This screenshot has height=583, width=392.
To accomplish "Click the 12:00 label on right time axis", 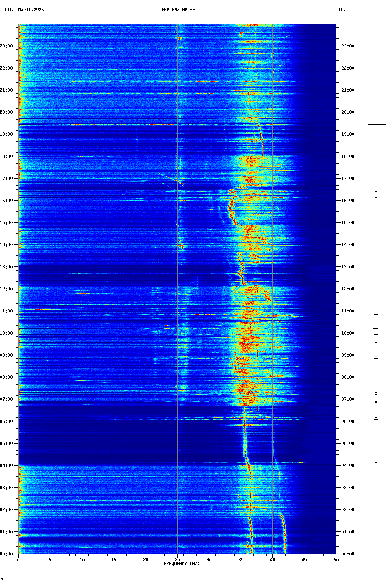I will tap(348, 289).
